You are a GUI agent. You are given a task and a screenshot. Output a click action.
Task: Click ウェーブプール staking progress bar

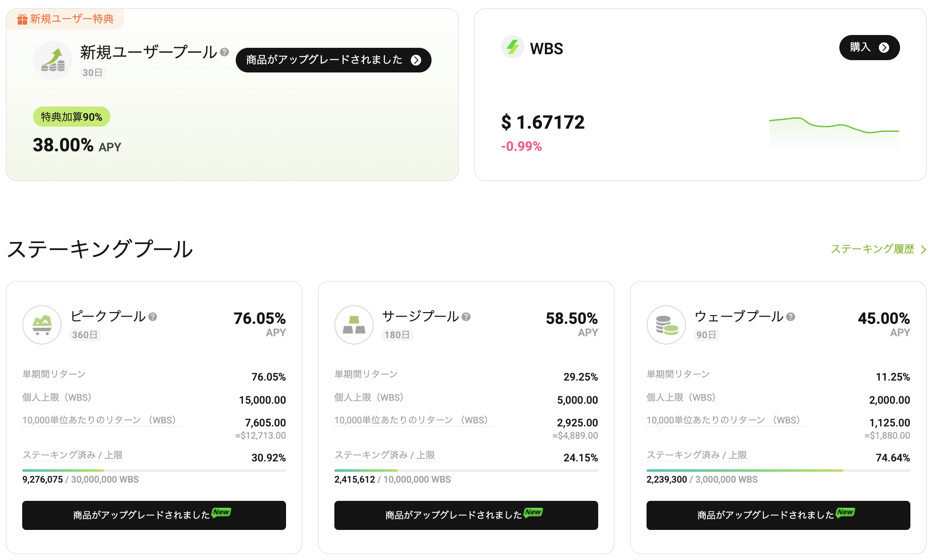coord(778,470)
